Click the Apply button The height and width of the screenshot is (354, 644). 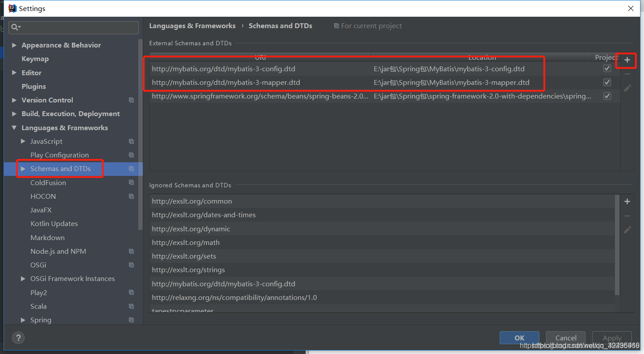click(612, 338)
